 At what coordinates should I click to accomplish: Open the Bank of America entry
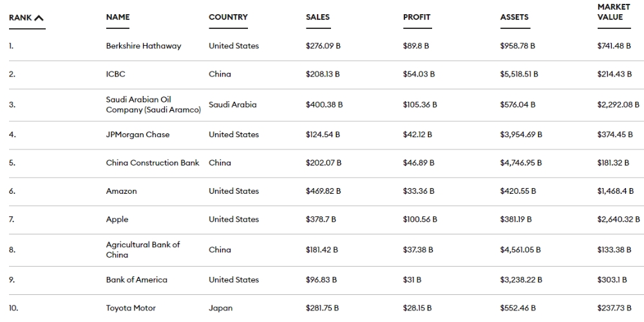[x=137, y=280]
